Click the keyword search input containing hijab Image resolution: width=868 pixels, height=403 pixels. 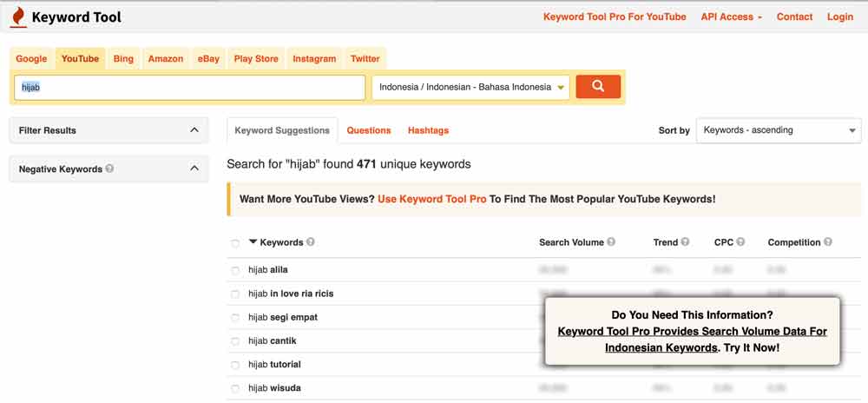189,88
